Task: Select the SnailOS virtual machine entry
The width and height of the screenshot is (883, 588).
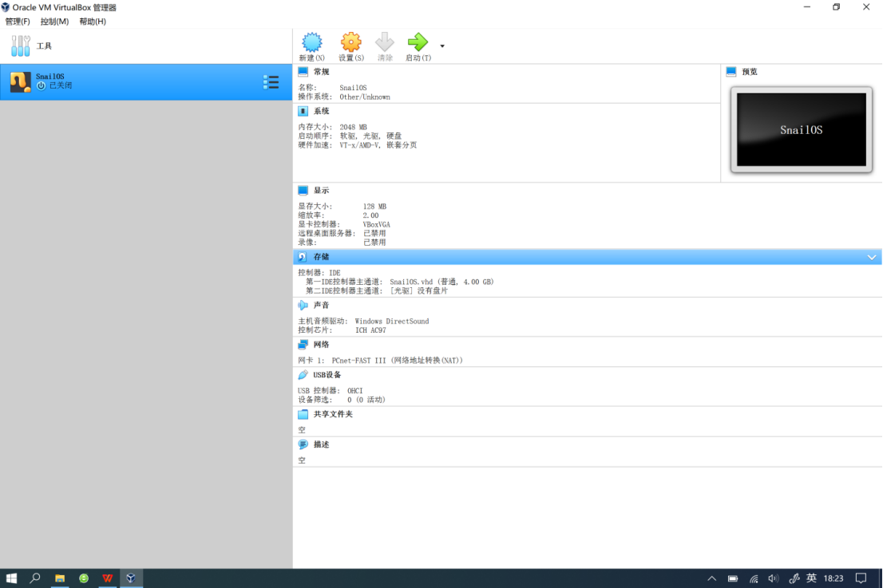Action: coord(146,81)
